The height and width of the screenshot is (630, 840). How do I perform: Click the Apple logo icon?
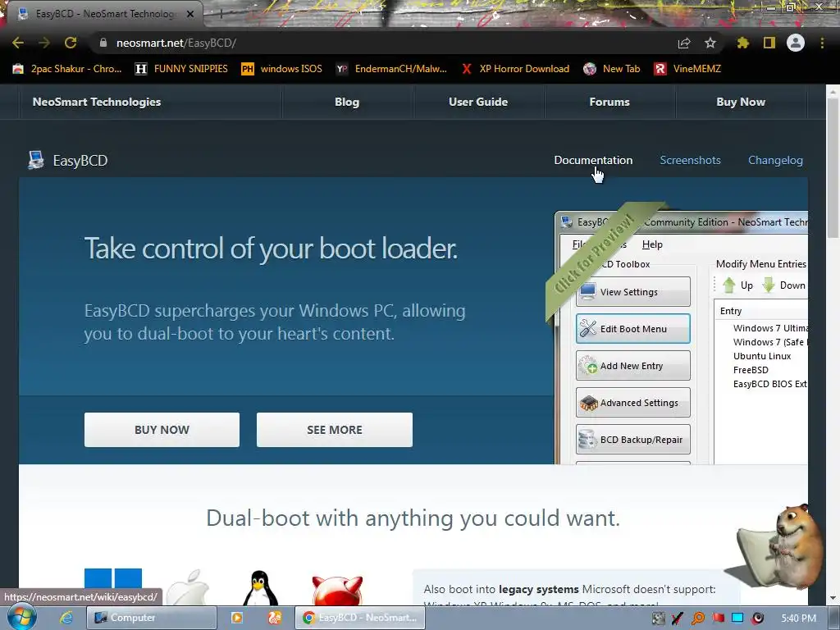point(188,587)
